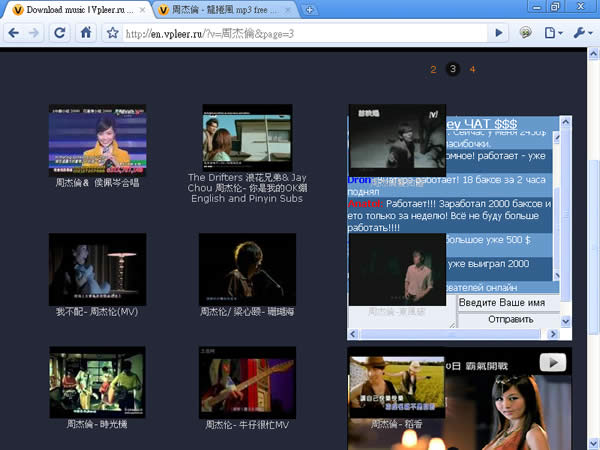The height and width of the screenshot is (450, 600).
Task: Click the go arrow next to address bar
Action: (499, 33)
